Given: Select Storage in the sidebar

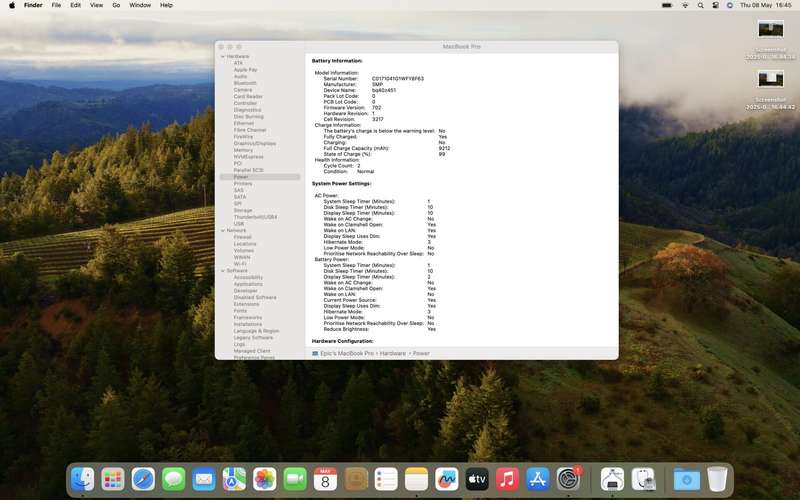Looking at the screenshot, I should [243, 210].
